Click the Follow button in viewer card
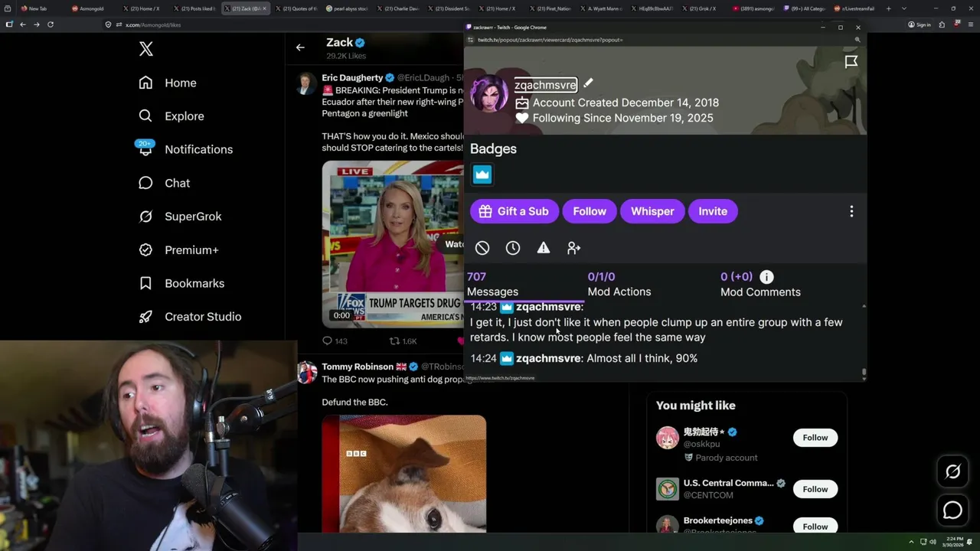980x551 pixels. (590, 211)
